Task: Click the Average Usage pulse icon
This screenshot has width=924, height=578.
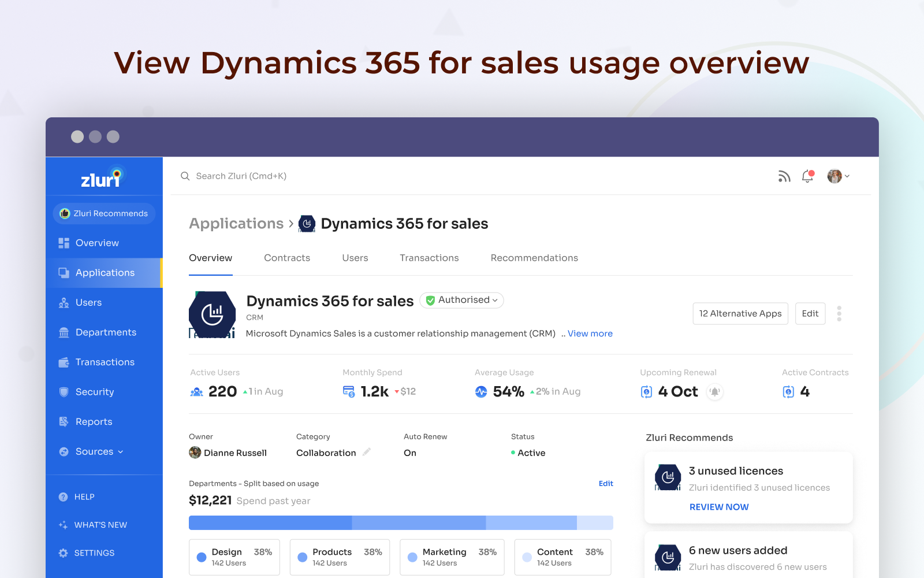Action: point(481,392)
